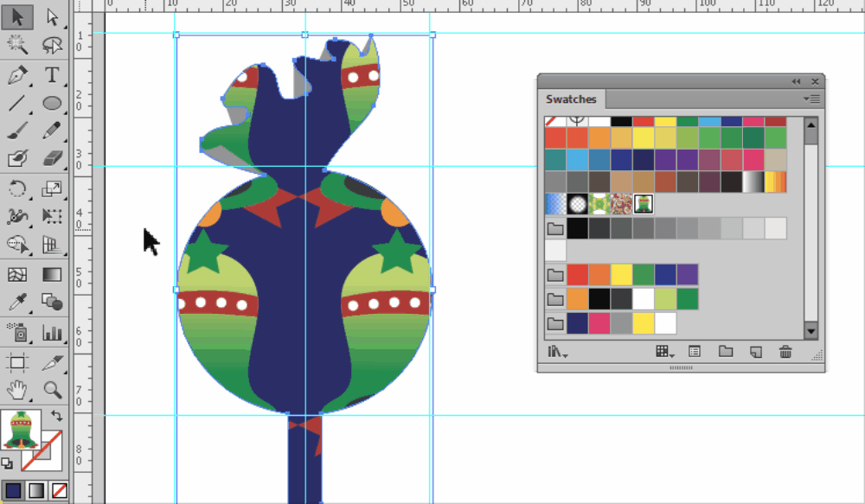
Task: Activate the Warp tool
Action: [17, 216]
